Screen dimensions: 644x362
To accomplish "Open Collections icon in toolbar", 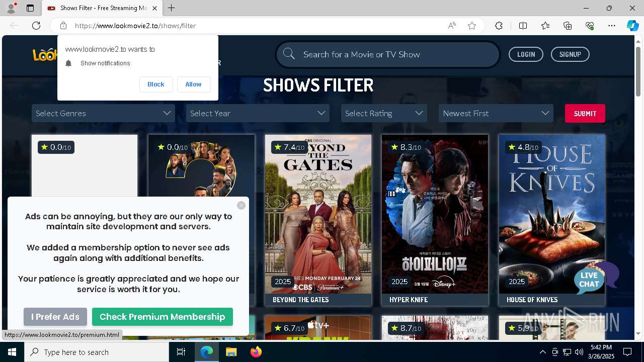I will 568,26.
